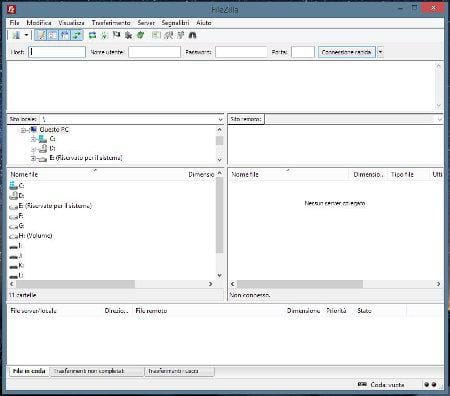450x396 pixels.
Task: Click the Connessione rapida button
Action: (x=346, y=52)
